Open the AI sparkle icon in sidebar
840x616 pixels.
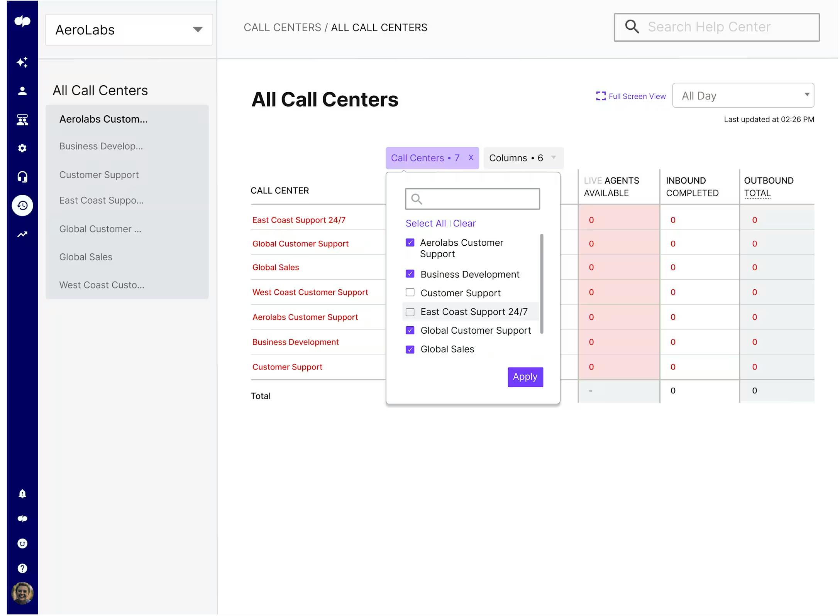22,62
